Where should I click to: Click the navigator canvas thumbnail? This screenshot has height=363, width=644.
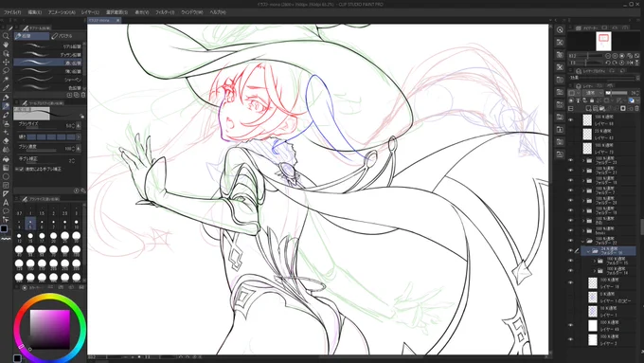point(603,41)
